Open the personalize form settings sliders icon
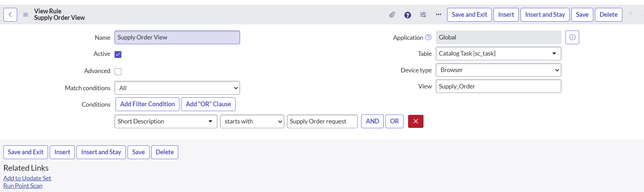Viewport: 644px width, 192px height. tap(423, 15)
